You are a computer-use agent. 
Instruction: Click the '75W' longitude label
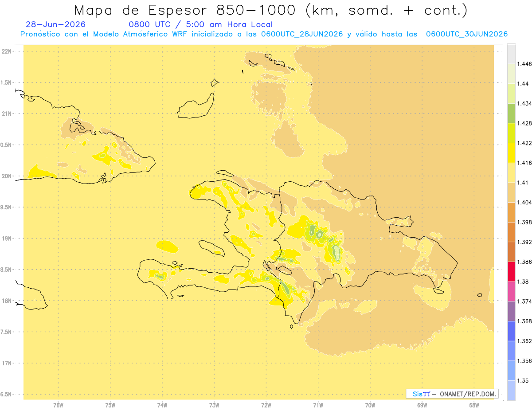pyautogui.click(x=110, y=405)
